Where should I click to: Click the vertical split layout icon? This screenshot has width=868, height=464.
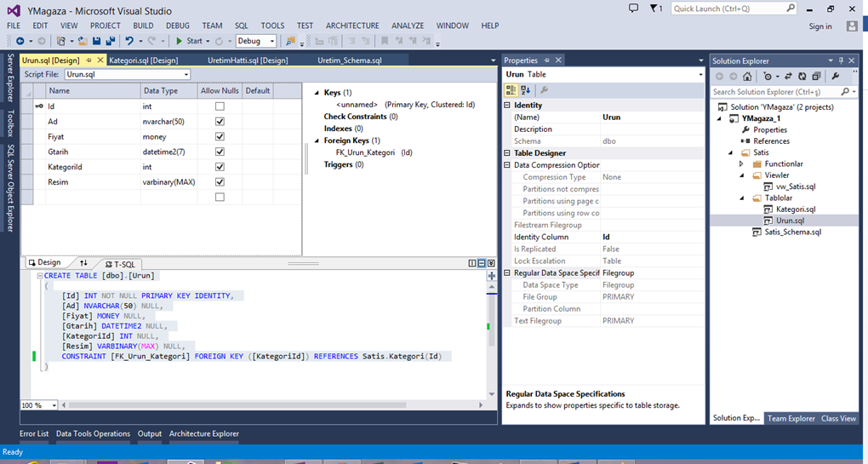(472, 263)
